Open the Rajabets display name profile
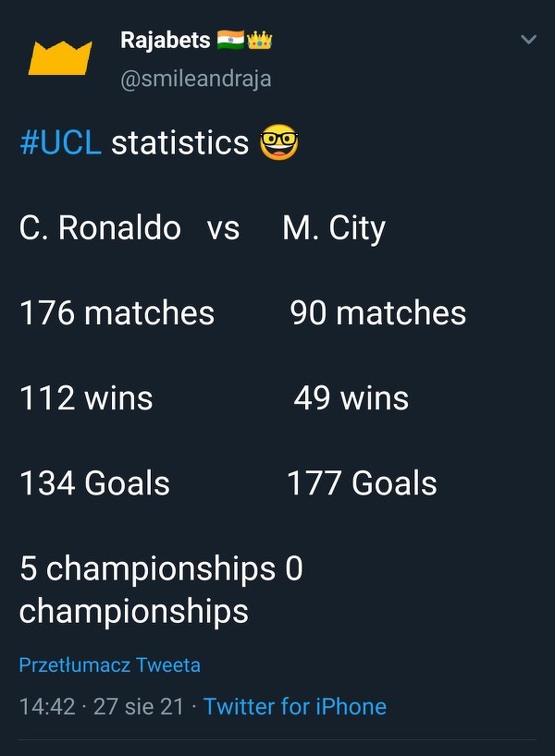The image size is (555, 756). 166,41
